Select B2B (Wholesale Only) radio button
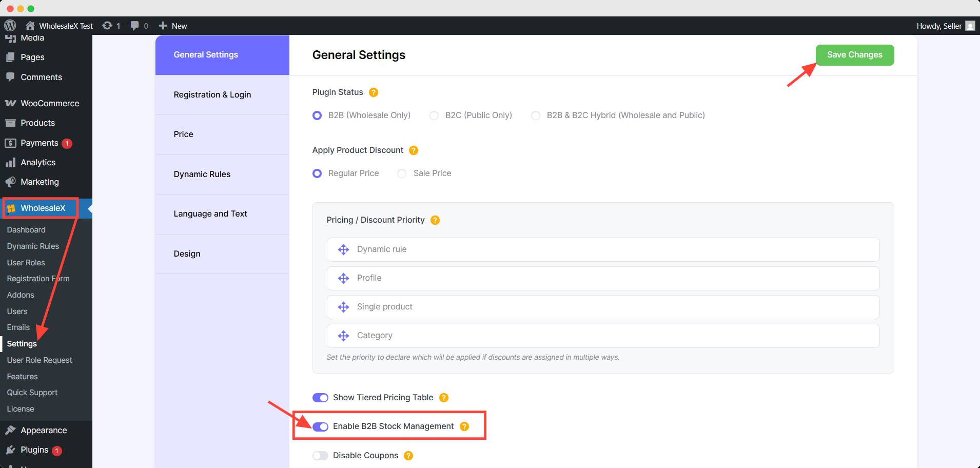 click(x=317, y=115)
